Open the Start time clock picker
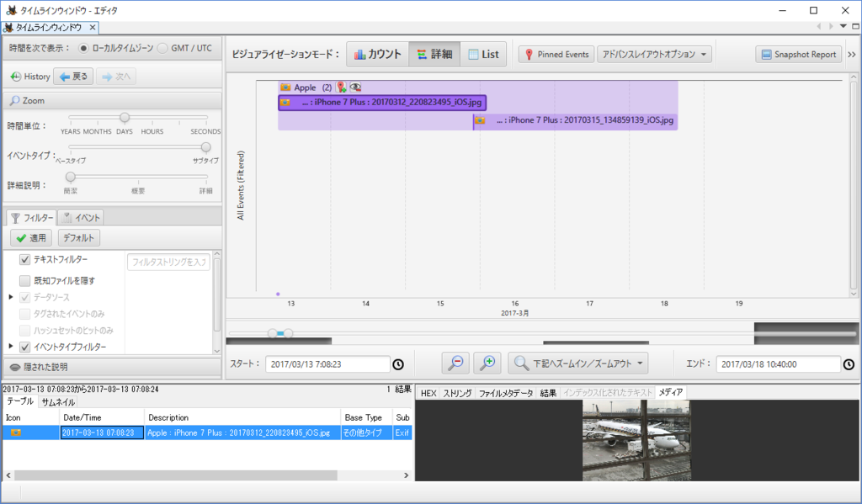 point(398,363)
